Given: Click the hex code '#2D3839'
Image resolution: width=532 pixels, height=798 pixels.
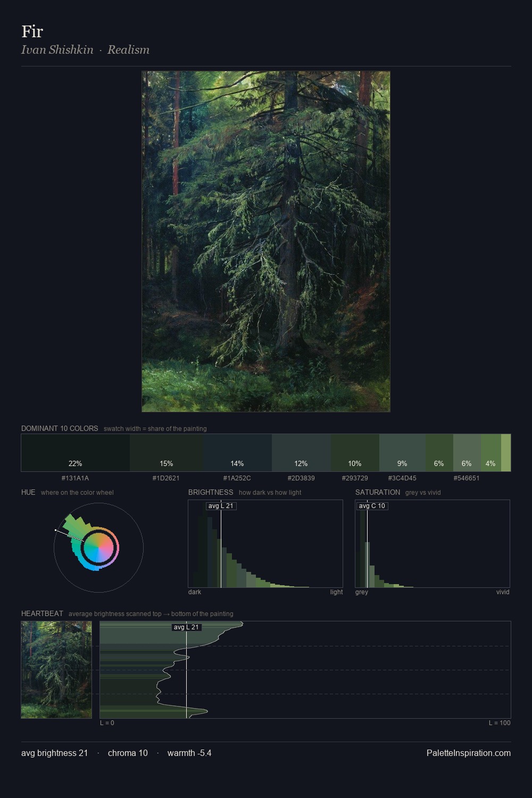Looking at the screenshot, I should (x=301, y=478).
